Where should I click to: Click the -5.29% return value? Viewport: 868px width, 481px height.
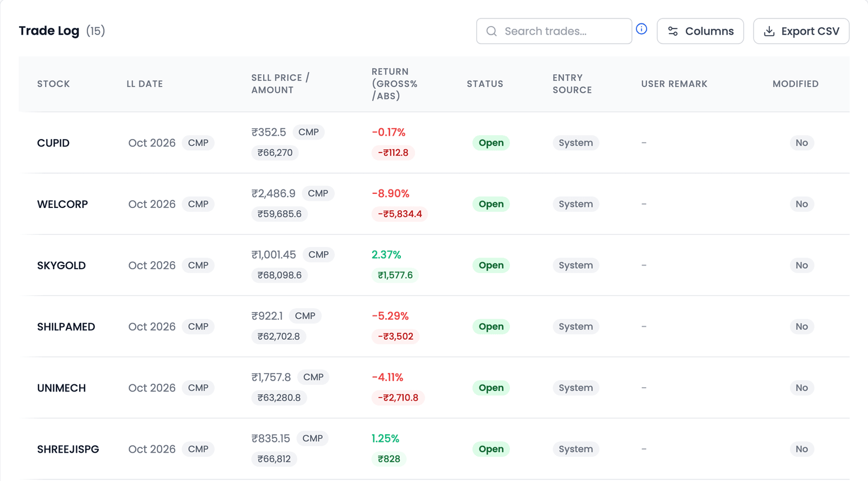point(390,317)
